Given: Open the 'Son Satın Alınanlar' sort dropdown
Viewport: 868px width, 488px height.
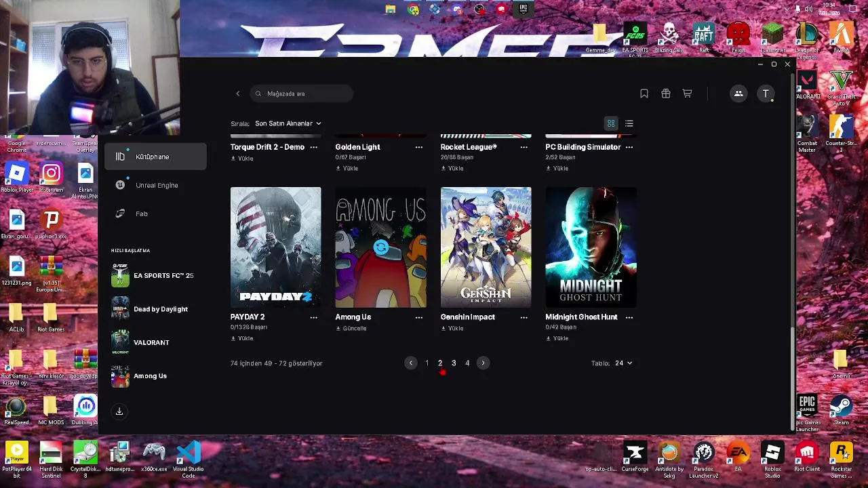Looking at the screenshot, I should 288,123.
